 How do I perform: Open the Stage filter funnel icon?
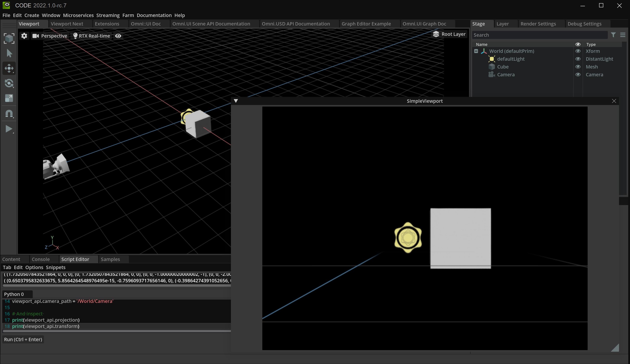point(613,35)
